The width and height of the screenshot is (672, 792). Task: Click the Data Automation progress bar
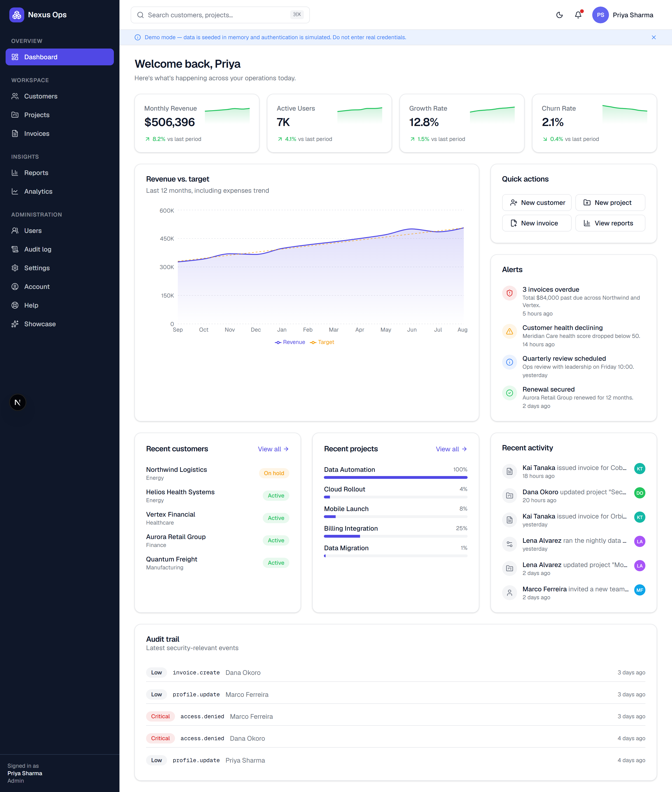395,477
